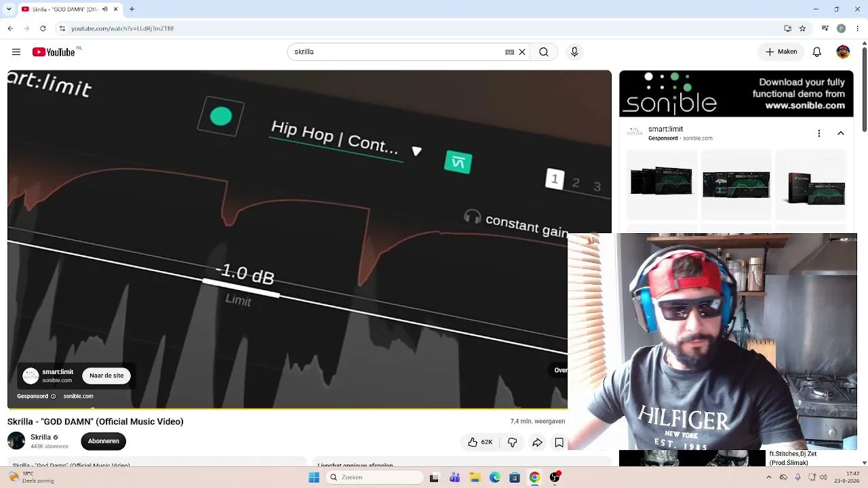Close the current Chrome tab
The width and height of the screenshot is (868, 488).
point(115,9)
